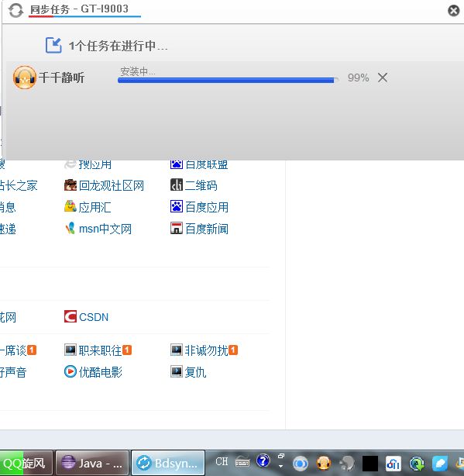The width and height of the screenshot is (464, 476).
Task: Open the on-screen keyboard tray icon
Action: pos(242,462)
